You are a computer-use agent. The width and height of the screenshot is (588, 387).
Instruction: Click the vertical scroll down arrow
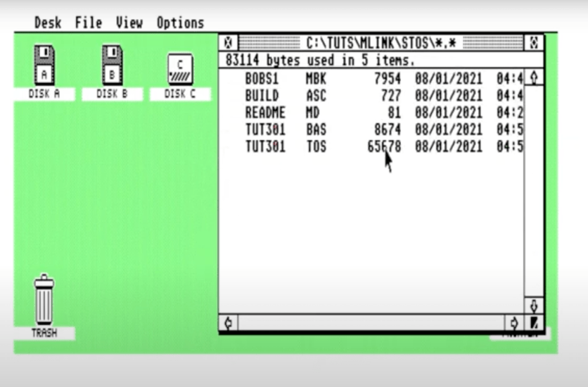point(534,305)
